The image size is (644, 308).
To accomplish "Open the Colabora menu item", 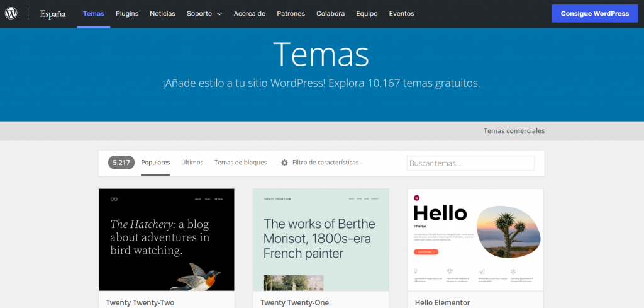I will pos(331,14).
